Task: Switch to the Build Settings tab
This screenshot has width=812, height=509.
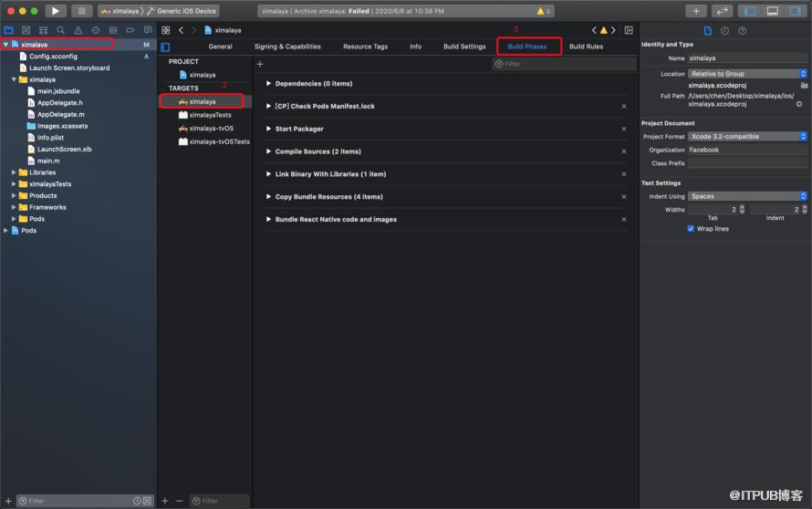Action: click(464, 47)
